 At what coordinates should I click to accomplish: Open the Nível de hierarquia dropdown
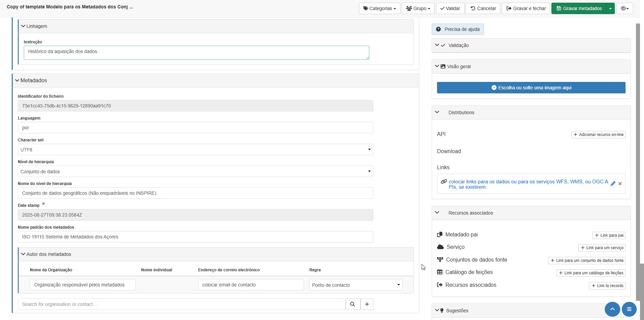[x=195, y=172]
